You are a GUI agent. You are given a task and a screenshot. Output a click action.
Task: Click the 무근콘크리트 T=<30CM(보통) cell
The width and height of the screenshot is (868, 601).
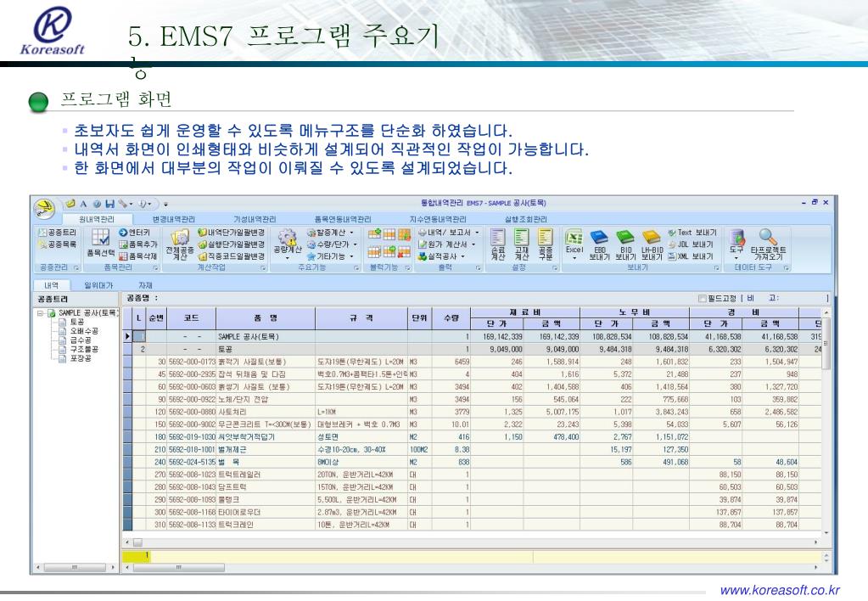tap(266, 424)
